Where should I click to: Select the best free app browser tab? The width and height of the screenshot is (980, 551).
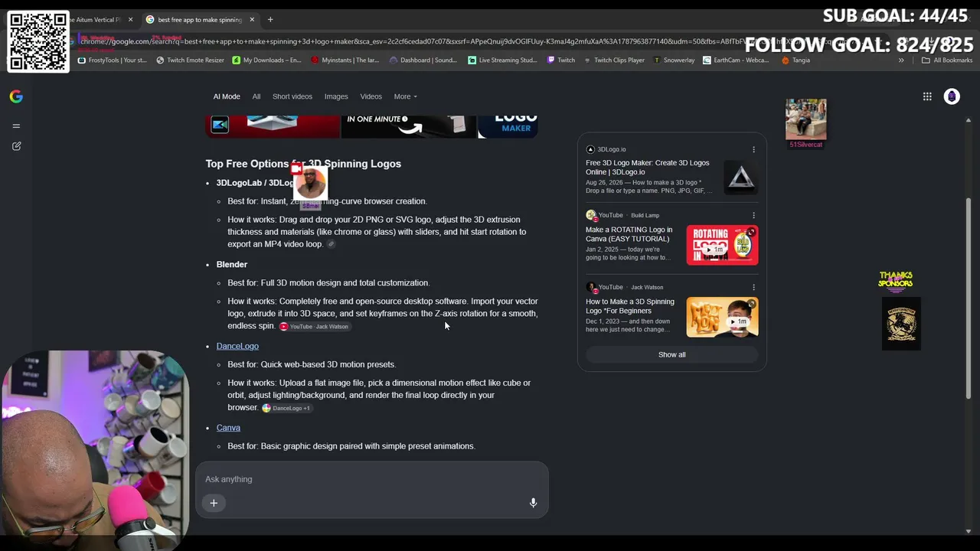click(201, 19)
